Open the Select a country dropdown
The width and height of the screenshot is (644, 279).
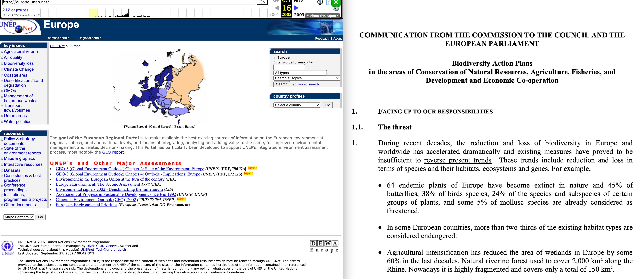(296, 105)
